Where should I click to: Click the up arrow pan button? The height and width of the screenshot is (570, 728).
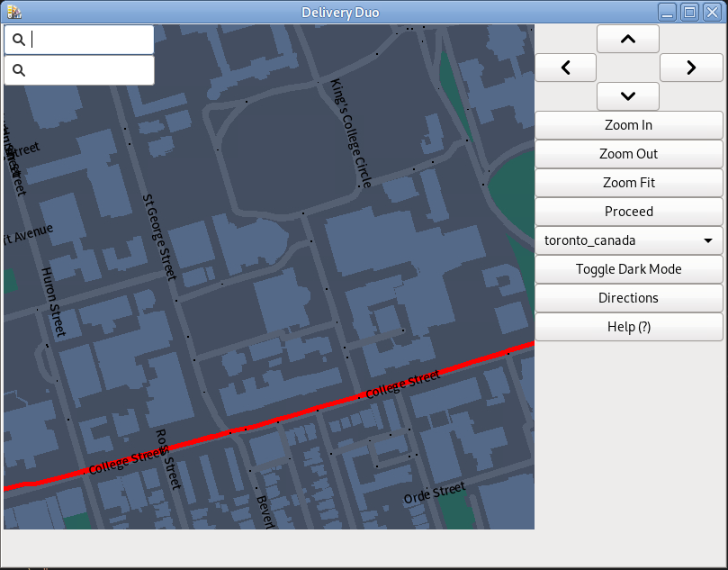(628, 39)
